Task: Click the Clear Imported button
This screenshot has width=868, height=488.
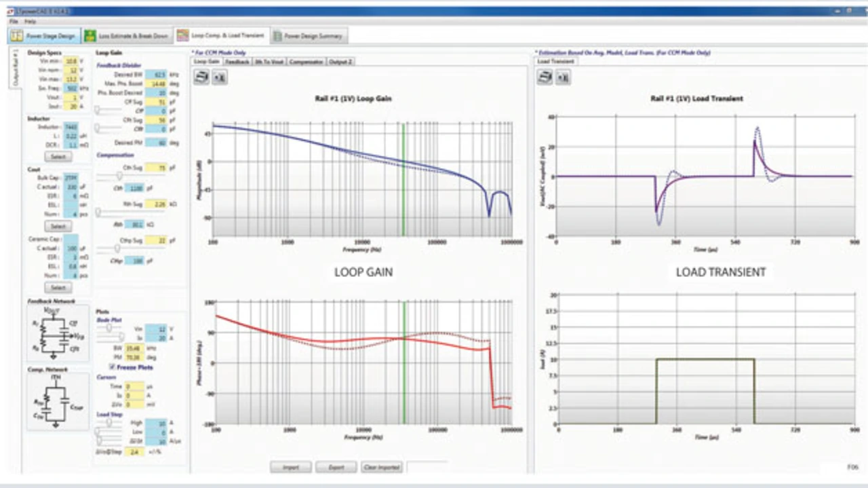Action: click(x=382, y=467)
